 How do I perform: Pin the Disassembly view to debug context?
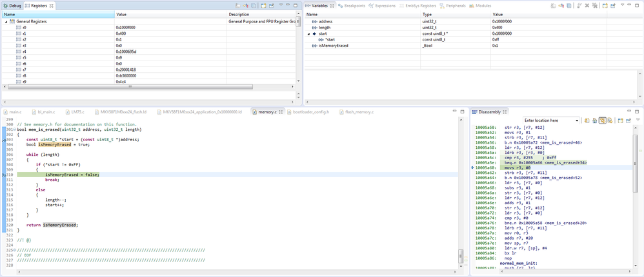point(629,120)
